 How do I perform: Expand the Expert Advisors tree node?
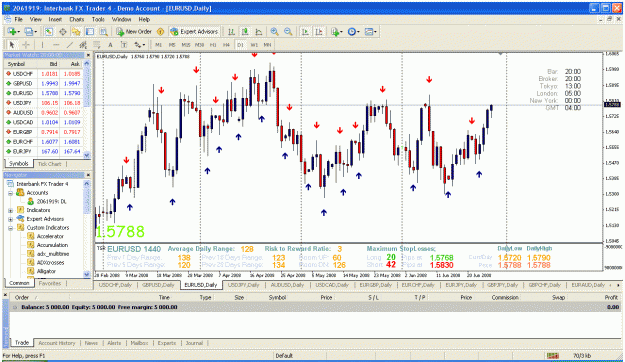pos(11,219)
